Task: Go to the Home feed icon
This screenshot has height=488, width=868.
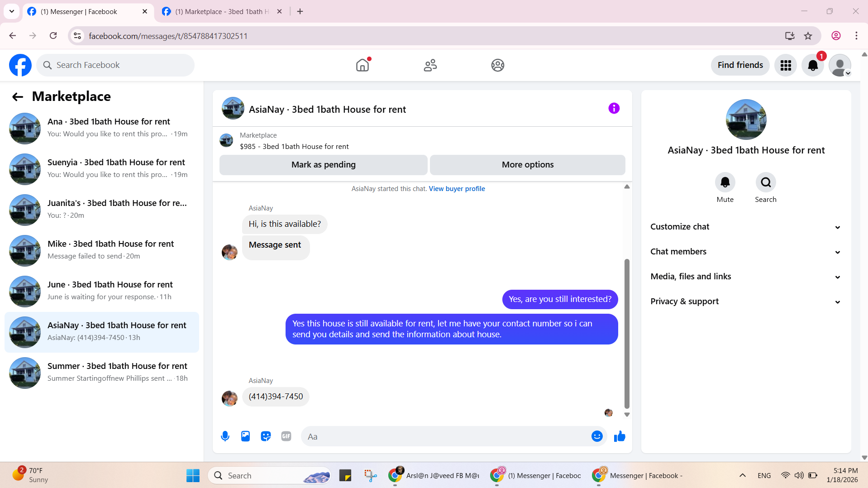Action: point(362,65)
